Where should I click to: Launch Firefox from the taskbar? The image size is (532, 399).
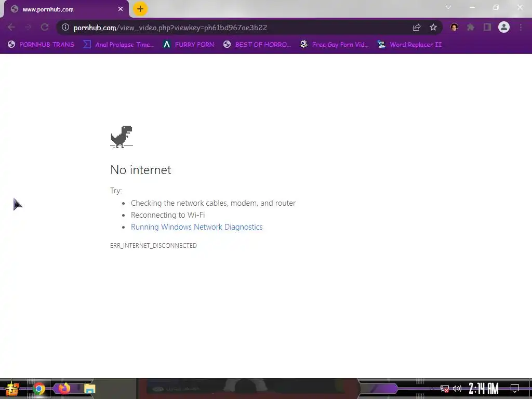pos(64,388)
